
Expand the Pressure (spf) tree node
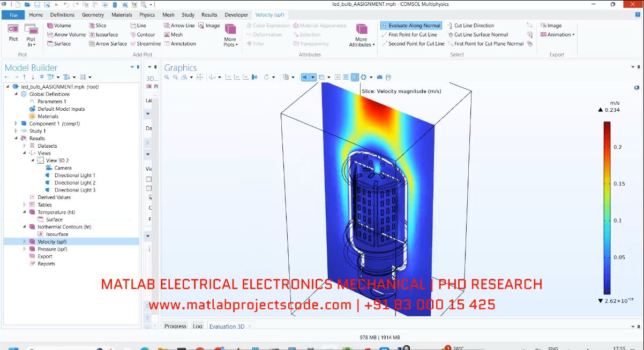(x=24, y=249)
